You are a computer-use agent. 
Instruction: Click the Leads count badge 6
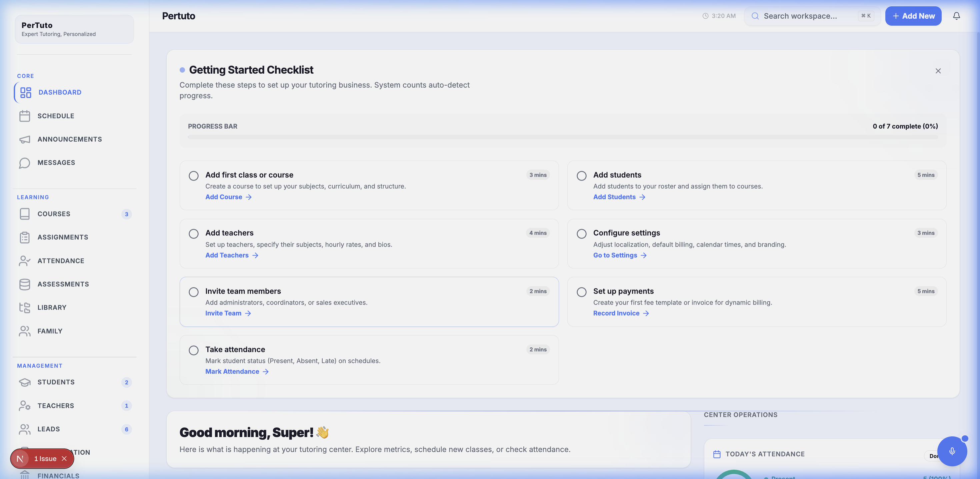(x=127, y=430)
